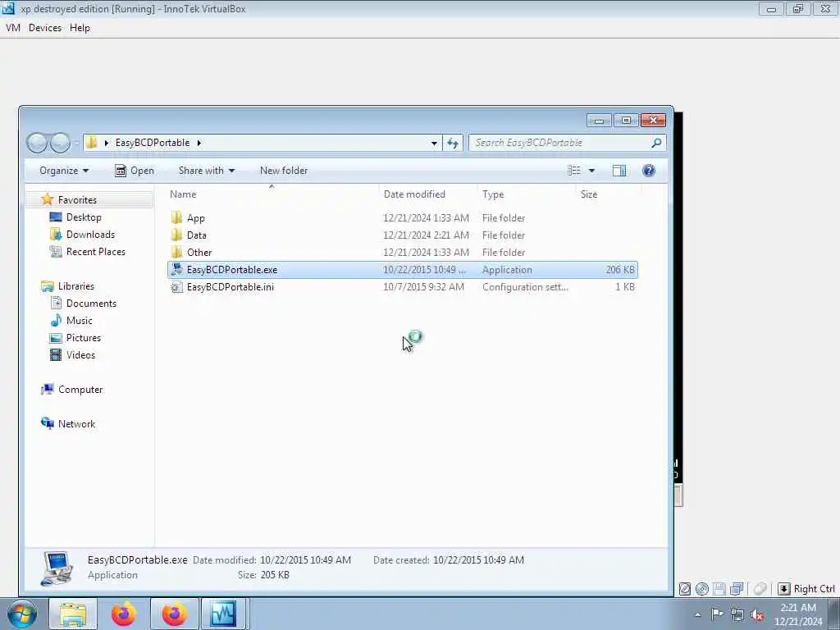This screenshot has height=630, width=840.
Task: Expand the view options dropdown arrow
Action: point(591,171)
